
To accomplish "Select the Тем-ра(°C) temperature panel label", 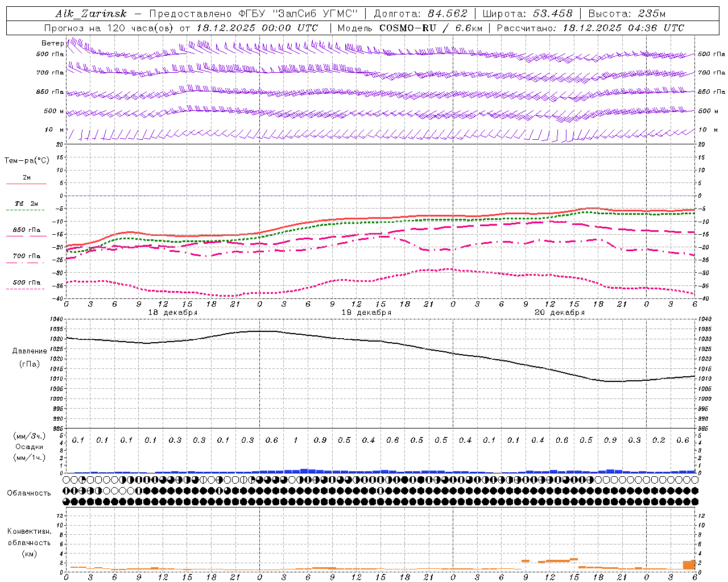I will tap(27, 161).
